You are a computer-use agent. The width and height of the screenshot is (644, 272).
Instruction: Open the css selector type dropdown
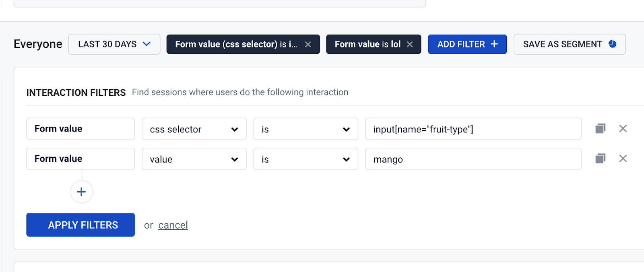click(194, 129)
